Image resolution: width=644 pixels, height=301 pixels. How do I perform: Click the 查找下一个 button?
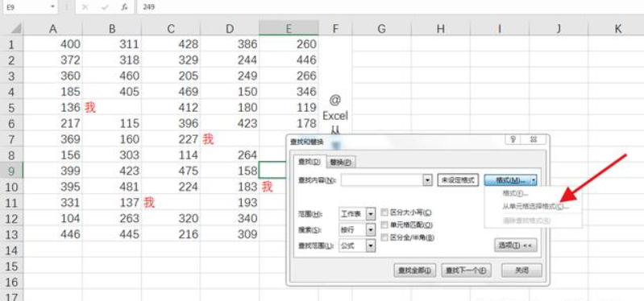(x=466, y=270)
